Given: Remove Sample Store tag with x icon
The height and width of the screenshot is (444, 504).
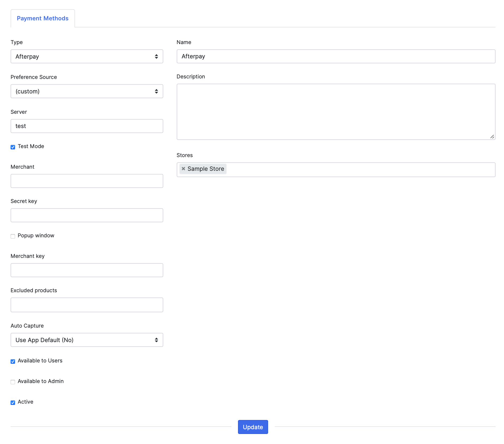Looking at the screenshot, I should pyautogui.click(x=183, y=169).
